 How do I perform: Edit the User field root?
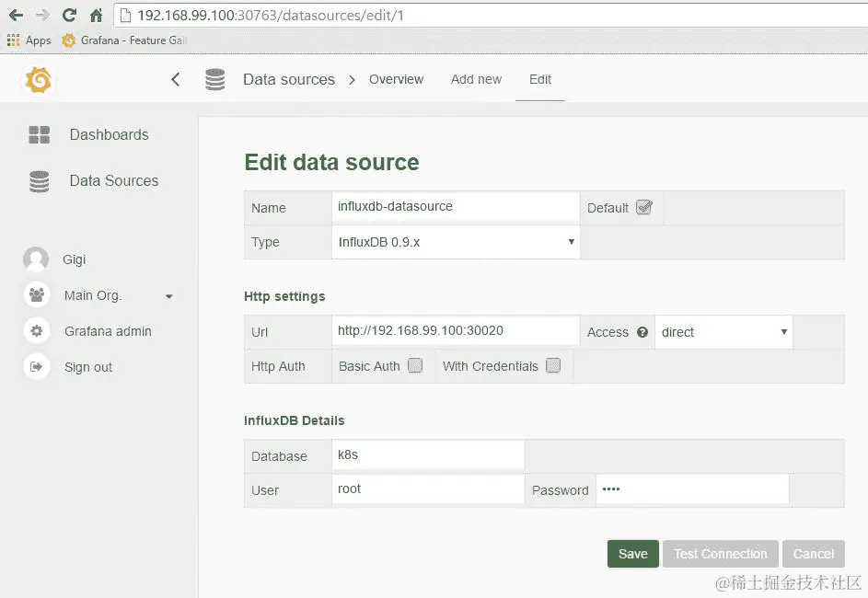(428, 489)
